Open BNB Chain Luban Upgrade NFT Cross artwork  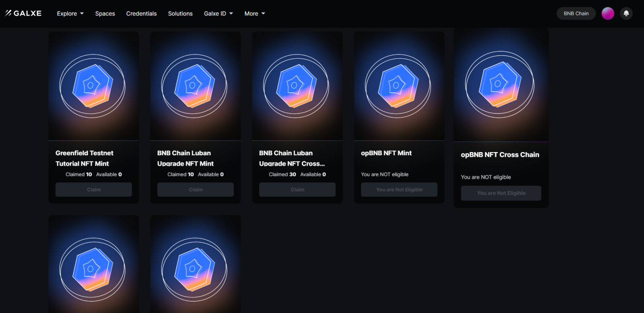[297, 86]
